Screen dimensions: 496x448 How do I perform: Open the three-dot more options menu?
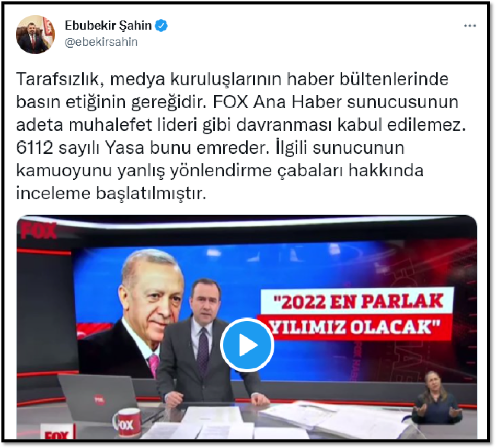coord(470,26)
